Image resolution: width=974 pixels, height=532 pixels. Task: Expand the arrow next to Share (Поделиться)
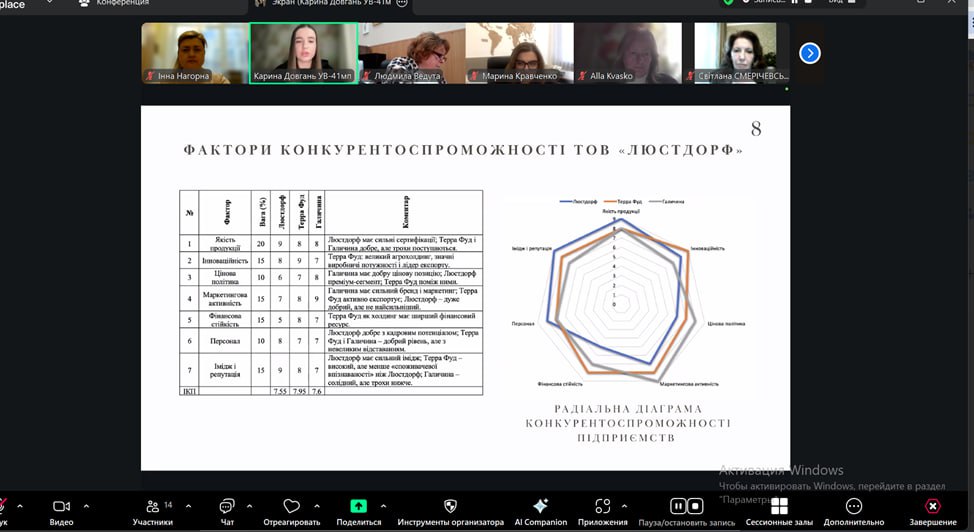click(386, 506)
